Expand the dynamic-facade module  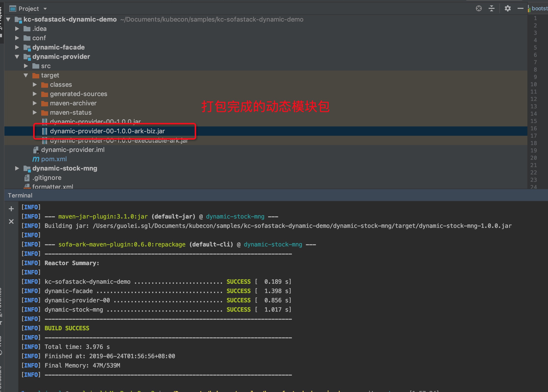coord(17,47)
